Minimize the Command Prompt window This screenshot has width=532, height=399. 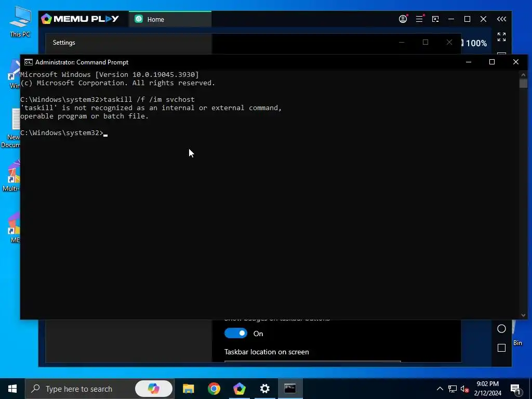point(469,62)
